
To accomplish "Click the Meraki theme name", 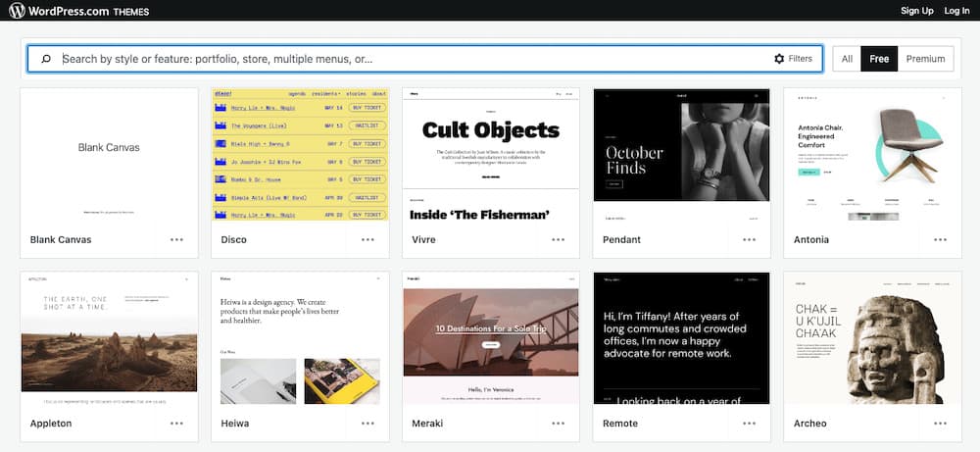I will pyautogui.click(x=427, y=424).
